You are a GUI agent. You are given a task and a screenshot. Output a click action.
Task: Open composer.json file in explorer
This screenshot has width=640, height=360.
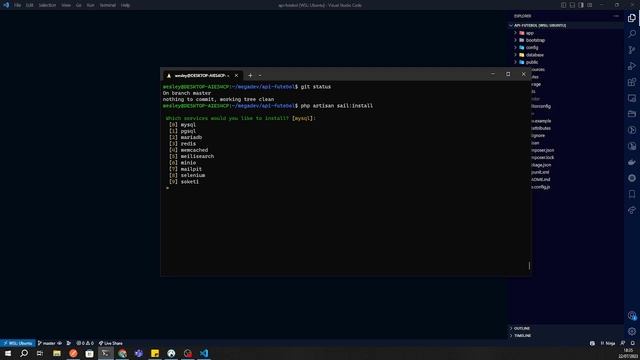(543, 150)
